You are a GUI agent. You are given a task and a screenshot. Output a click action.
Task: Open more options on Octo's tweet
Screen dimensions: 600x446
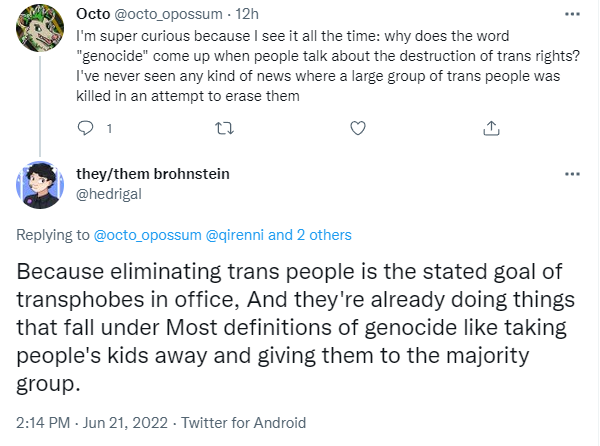coord(572,14)
